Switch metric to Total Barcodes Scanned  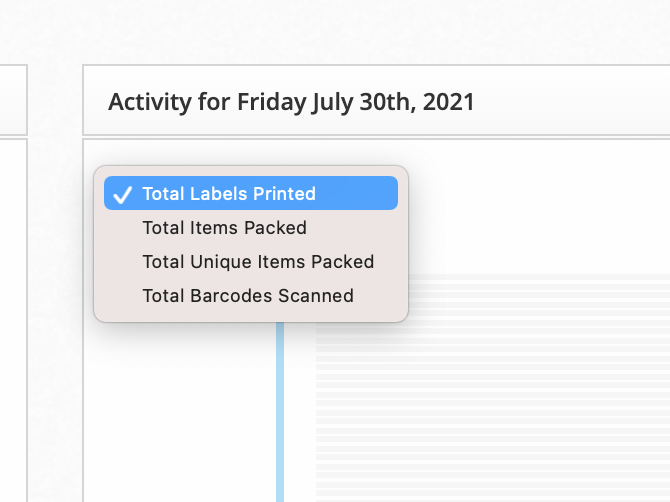pyautogui.click(x=248, y=296)
